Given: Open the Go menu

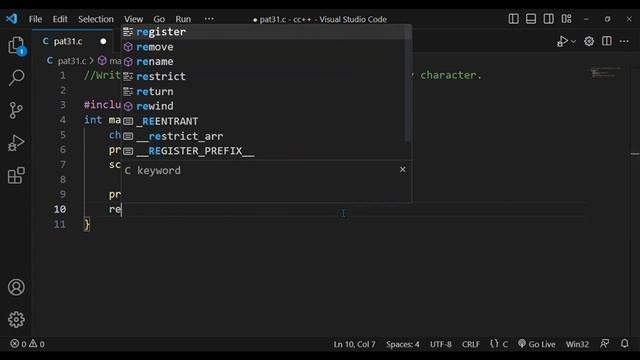Looking at the screenshot, I should coord(159,19).
